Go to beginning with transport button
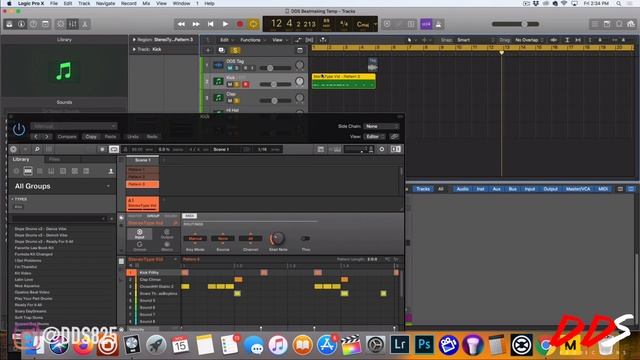640x360 pixels. pos(211,24)
